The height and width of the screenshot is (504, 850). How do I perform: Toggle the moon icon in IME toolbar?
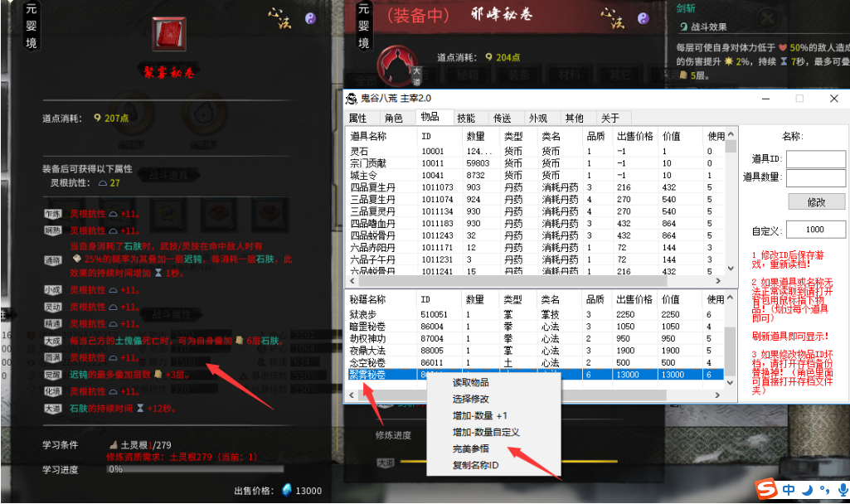pyautogui.click(x=807, y=491)
